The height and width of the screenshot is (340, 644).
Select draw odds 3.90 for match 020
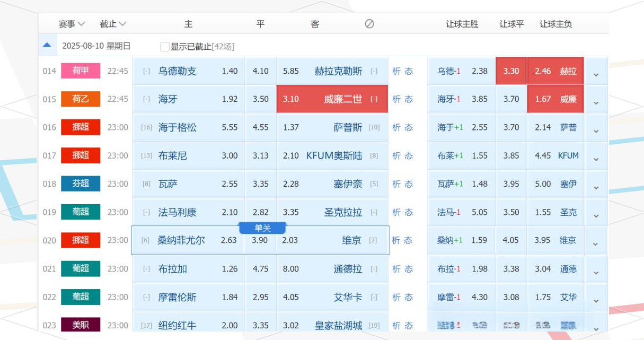coord(260,240)
